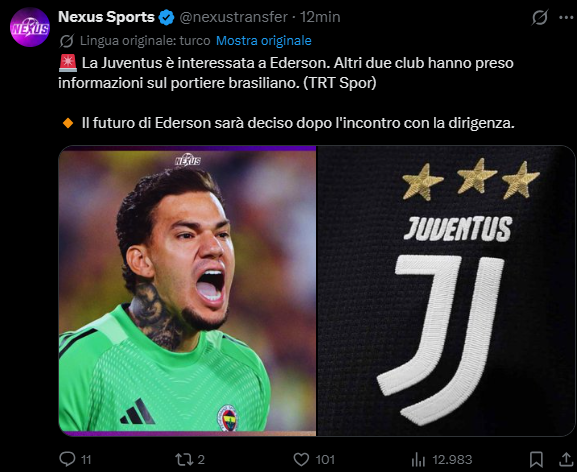This screenshot has height=472, width=577.
Task: Click the blue verified badge
Action: 167,17
